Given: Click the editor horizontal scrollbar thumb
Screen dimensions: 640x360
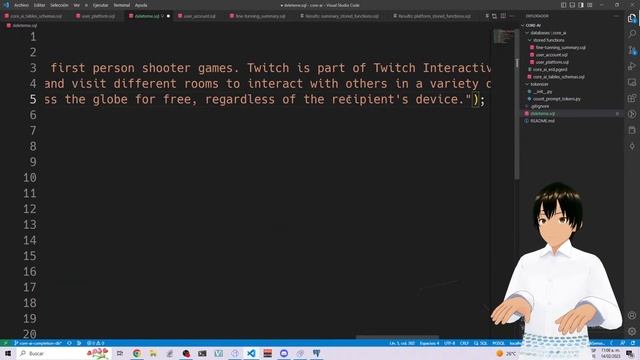Looking at the screenshot, I should [397, 337].
